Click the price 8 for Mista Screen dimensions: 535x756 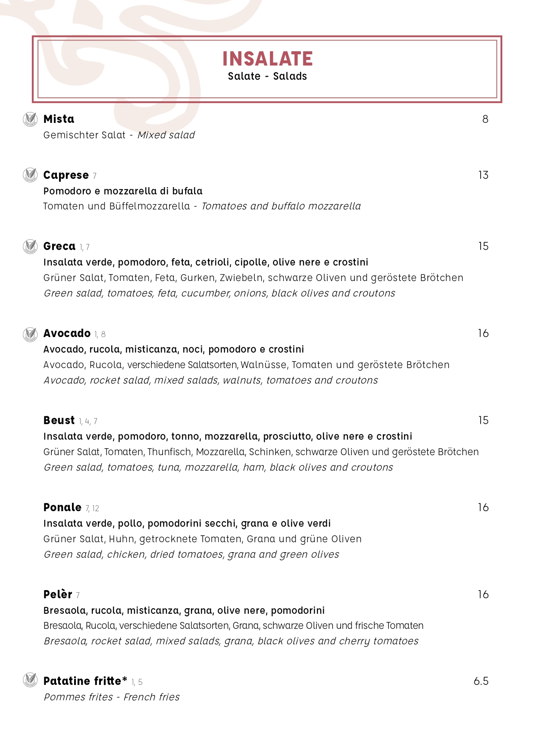pyautogui.click(x=485, y=119)
